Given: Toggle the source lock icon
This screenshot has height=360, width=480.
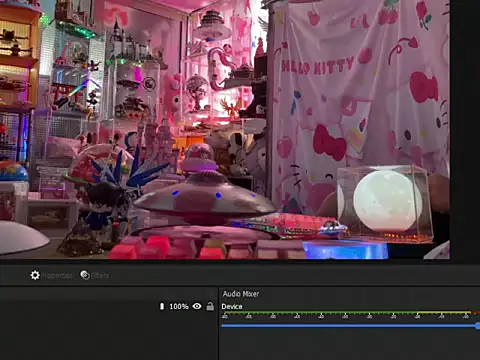Looking at the screenshot, I should click(210, 306).
